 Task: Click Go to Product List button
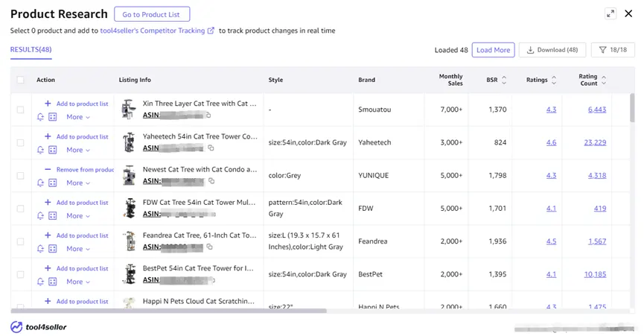tap(152, 14)
